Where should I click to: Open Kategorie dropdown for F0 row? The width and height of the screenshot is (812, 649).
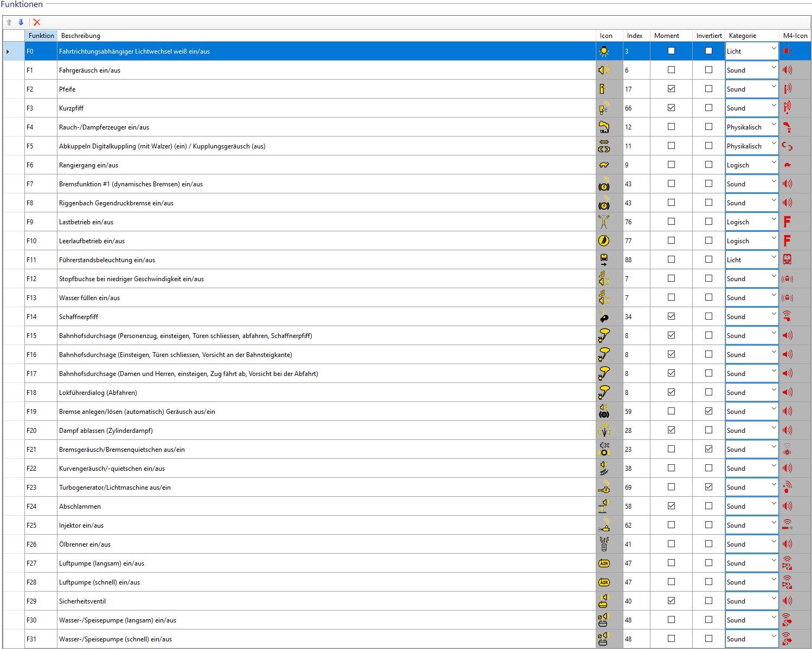pyautogui.click(x=774, y=51)
